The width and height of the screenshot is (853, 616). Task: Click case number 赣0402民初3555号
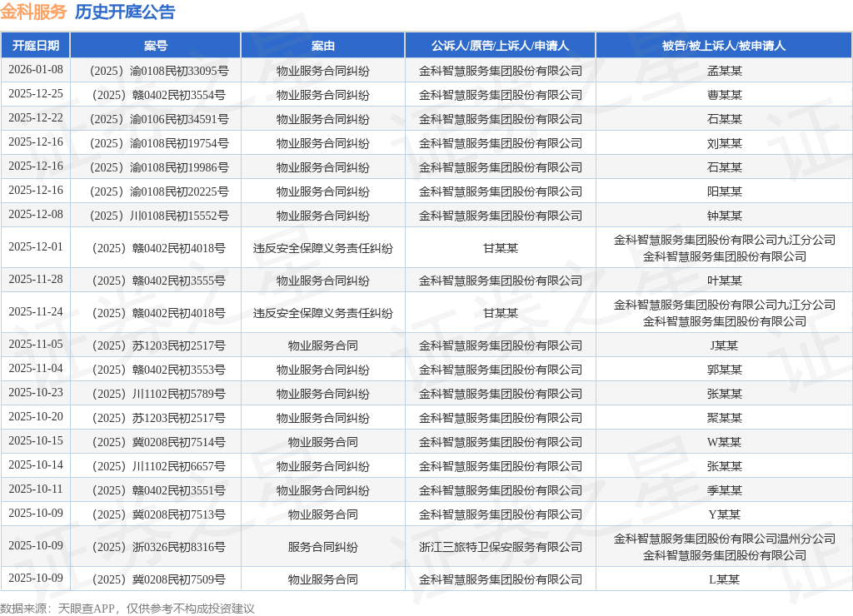coord(159,281)
